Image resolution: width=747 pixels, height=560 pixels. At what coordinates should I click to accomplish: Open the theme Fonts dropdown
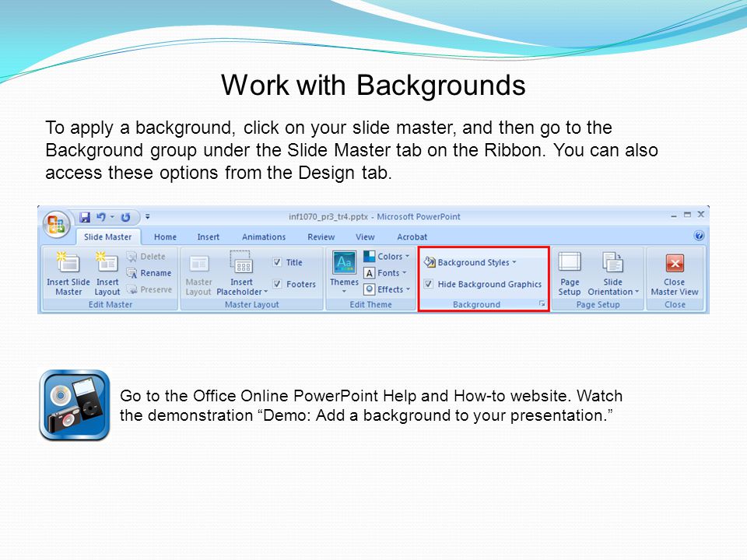385,273
